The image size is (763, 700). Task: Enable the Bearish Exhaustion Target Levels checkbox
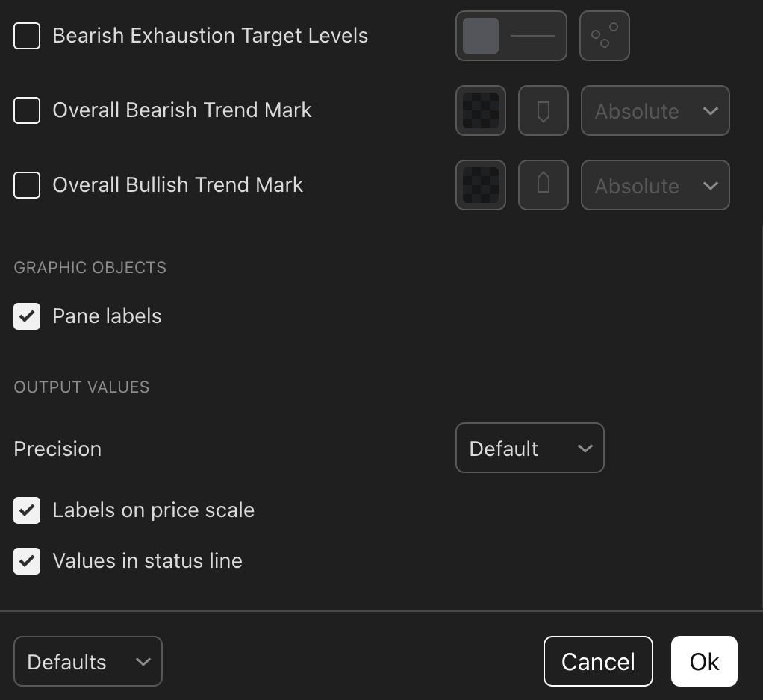pos(27,36)
